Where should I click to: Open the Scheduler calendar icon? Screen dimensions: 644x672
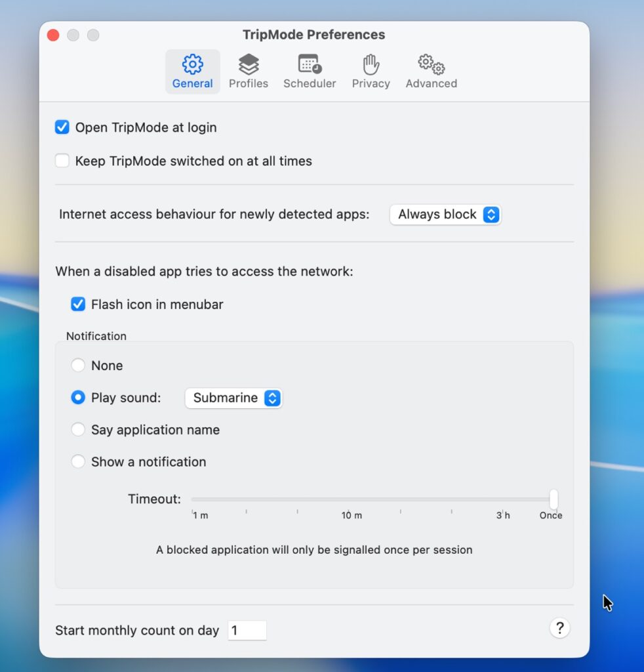(x=310, y=64)
